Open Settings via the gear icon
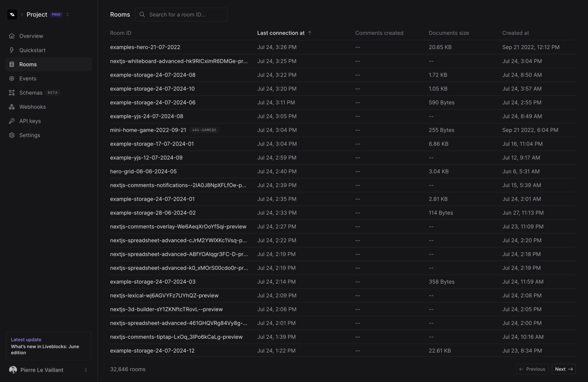Screen dimensions: 588x382 [x=12, y=135]
